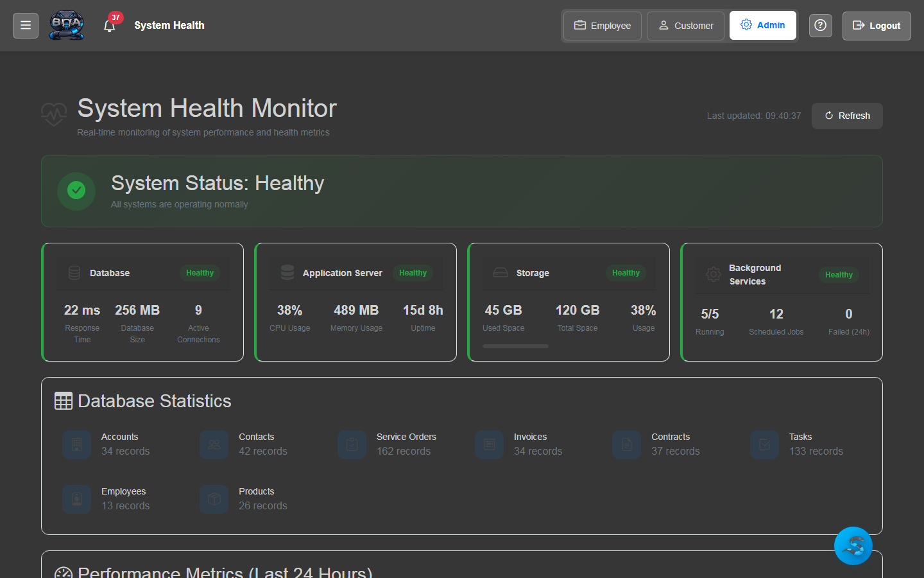The height and width of the screenshot is (578, 924).
Task: Click the Tasks checkmark icon
Action: (764, 444)
